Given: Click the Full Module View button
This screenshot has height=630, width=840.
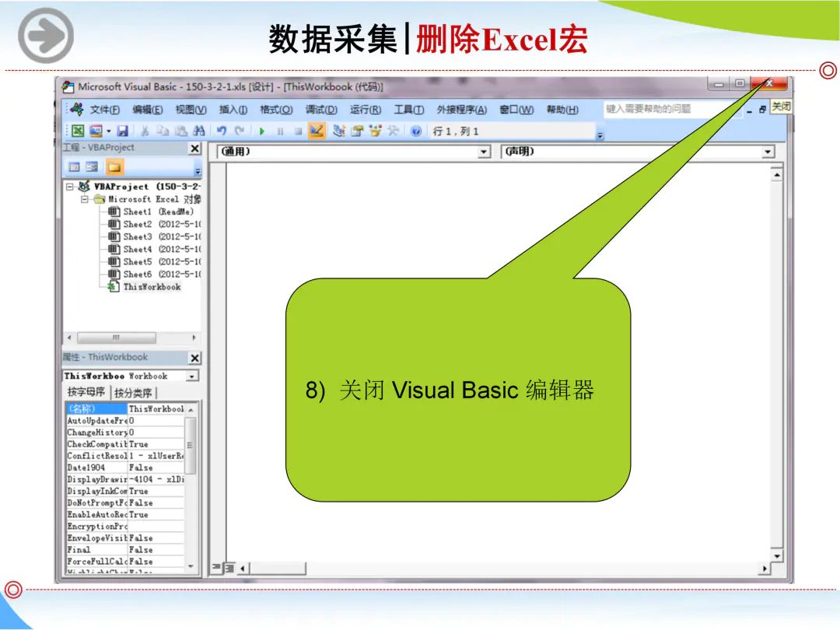Looking at the screenshot, I should (229, 568).
